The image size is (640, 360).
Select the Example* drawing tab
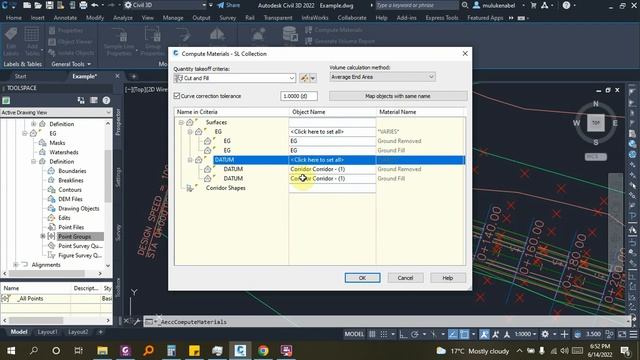[x=84, y=76]
